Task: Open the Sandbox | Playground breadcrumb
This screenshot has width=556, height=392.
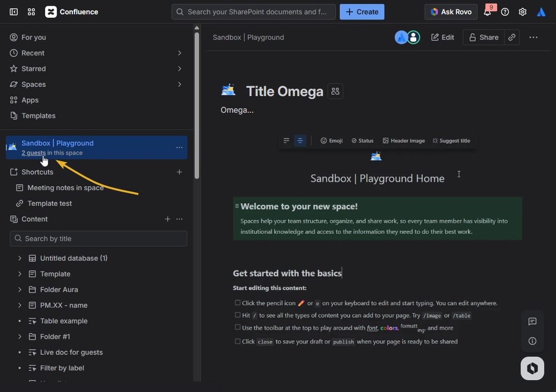Action: tap(248, 37)
